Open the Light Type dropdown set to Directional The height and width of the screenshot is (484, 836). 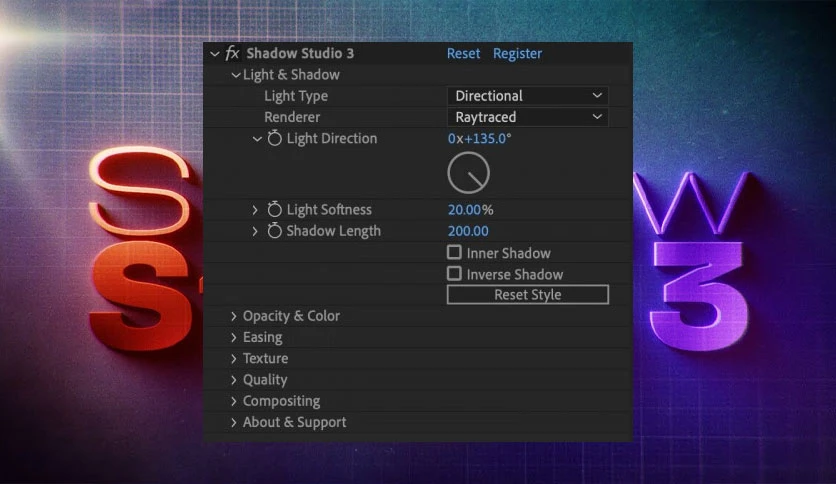coord(527,96)
